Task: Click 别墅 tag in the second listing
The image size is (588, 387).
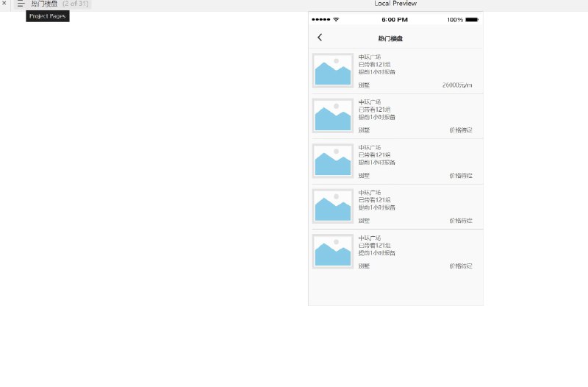Action: click(x=364, y=130)
